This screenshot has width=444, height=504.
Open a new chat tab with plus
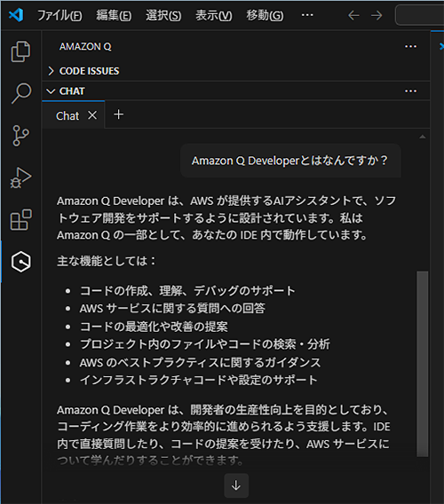(118, 114)
